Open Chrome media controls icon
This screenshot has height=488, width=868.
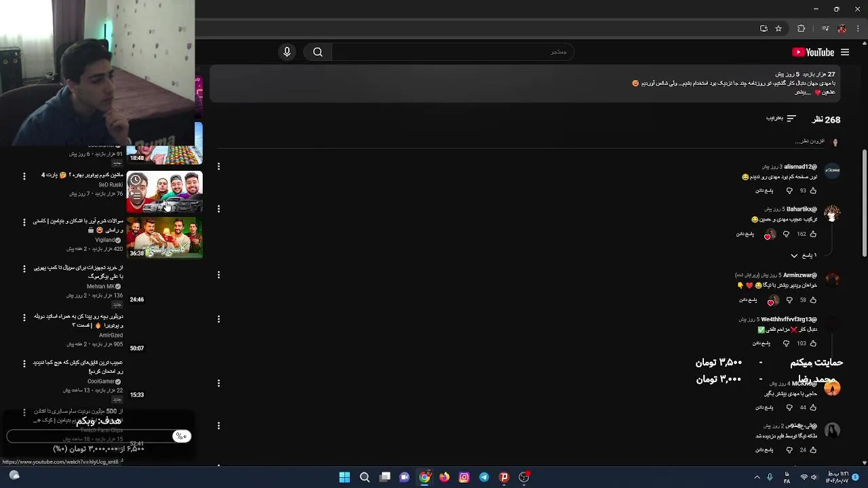click(825, 28)
